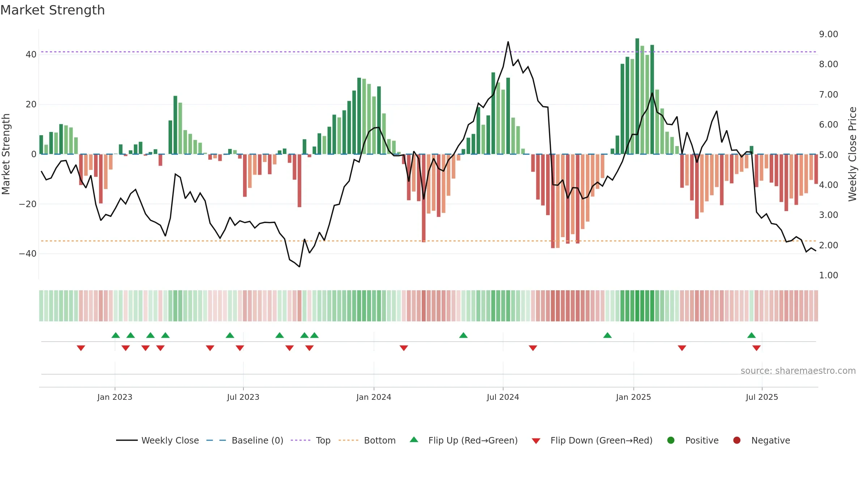Toggle the Bottom legend entry
This screenshot has height=488, width=868.
(x=367, y=440)
